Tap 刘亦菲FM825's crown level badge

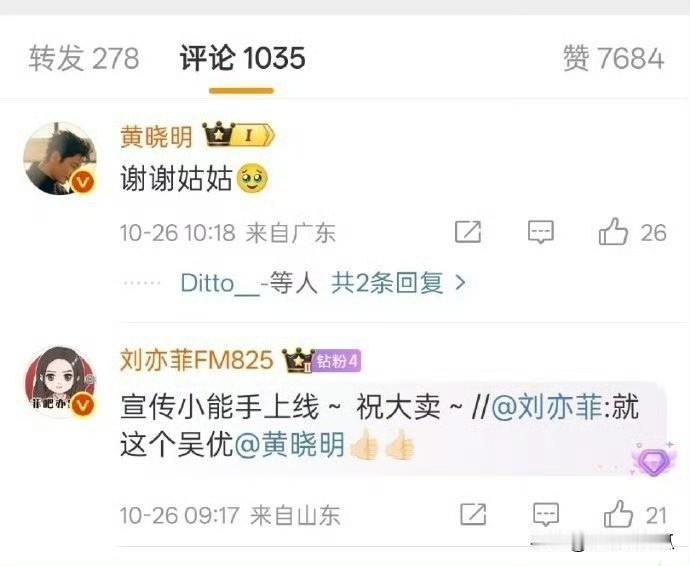298,360
